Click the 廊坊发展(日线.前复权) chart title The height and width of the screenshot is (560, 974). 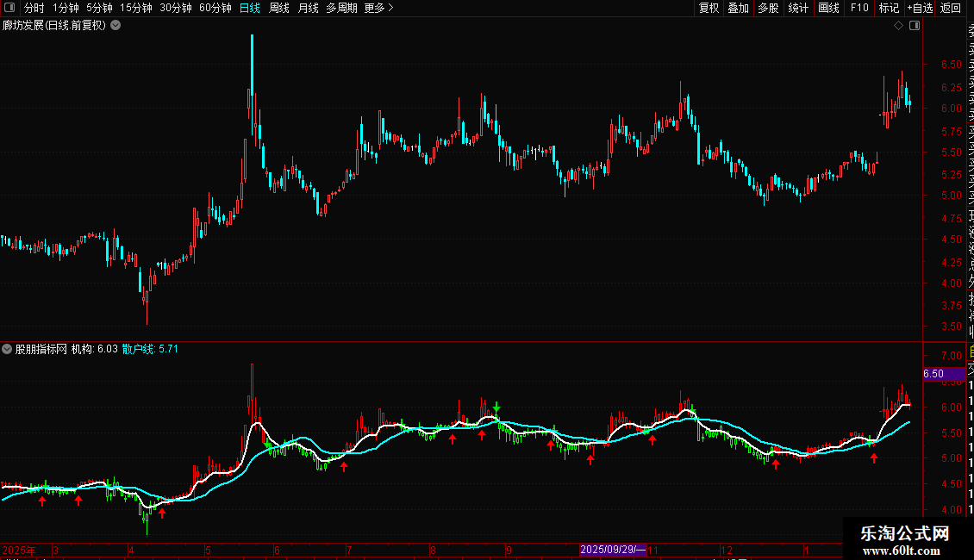[x=54, y=26]
